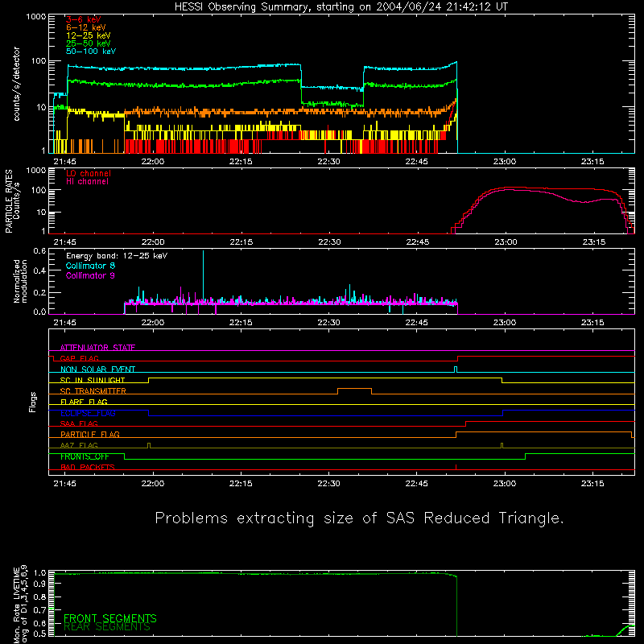The image size is (644, 644).
Task: Select the 6-12 keV legend label
Action: click(86, 27)
